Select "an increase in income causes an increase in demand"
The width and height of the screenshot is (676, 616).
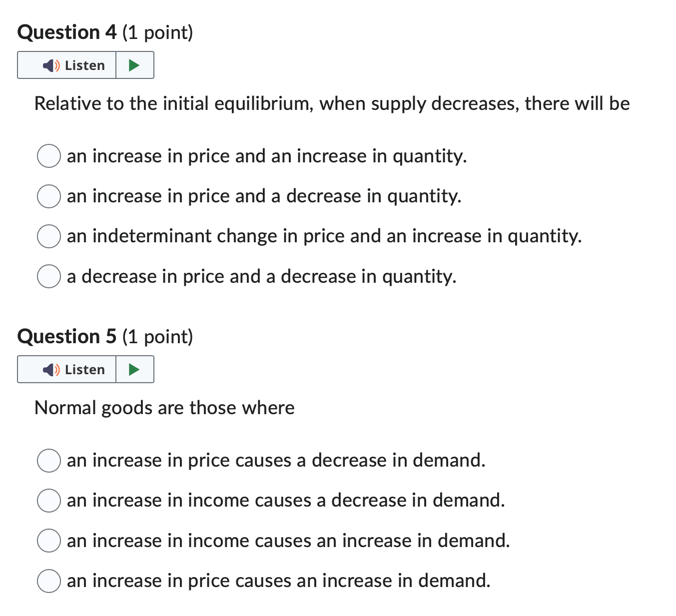(x=48, y=541)
